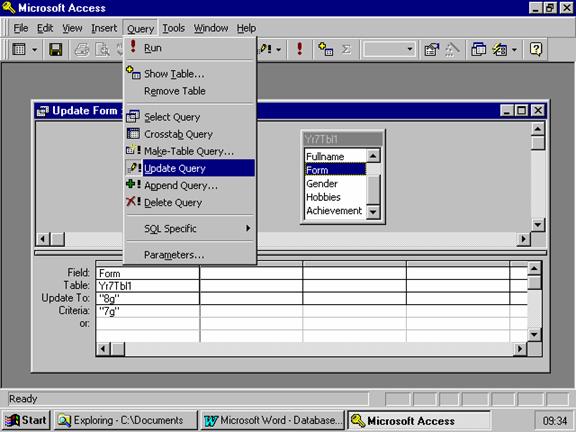Image resolution: width=576 pixels, height=432 pixels.
Task: Select Gender in the Yr7Tbl1 field list
Action: [335, 184]
